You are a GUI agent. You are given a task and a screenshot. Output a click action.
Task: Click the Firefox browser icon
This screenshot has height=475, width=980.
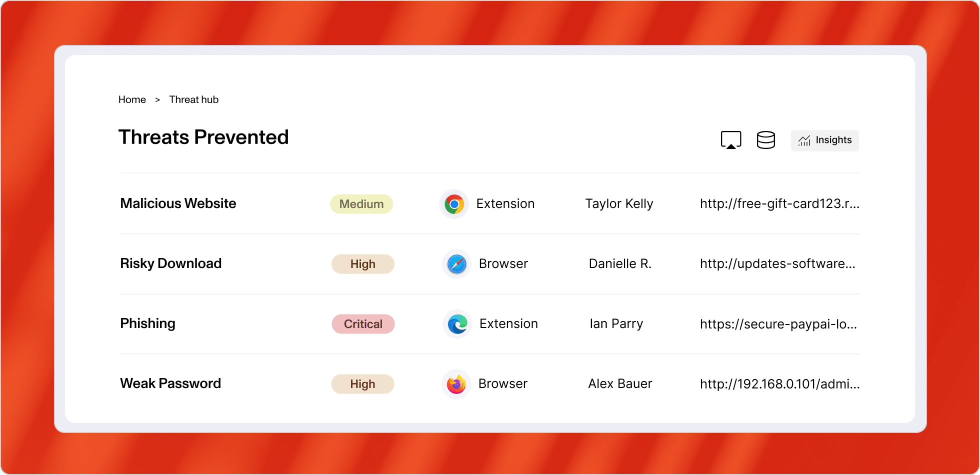point(456,384)
